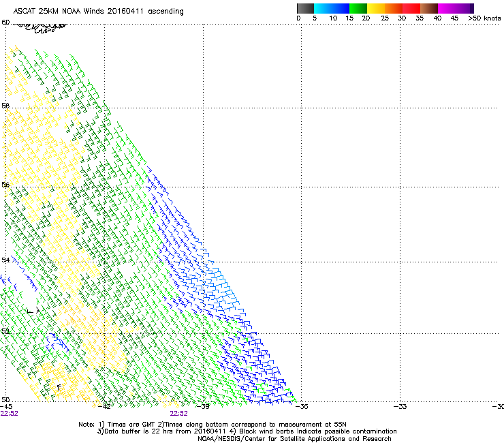Click the latitude label '54'
This screenshot has width=504, height=443.
(x=5, y=260)
